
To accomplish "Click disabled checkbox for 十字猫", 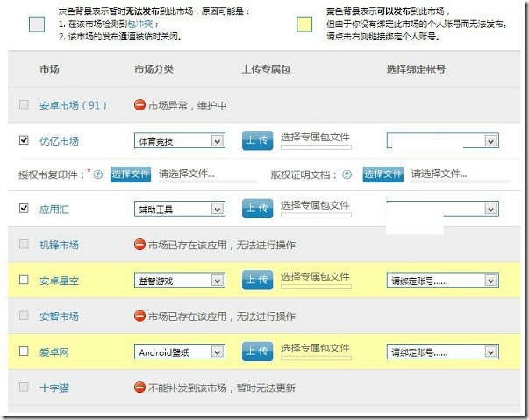I will tap(24, 387).
